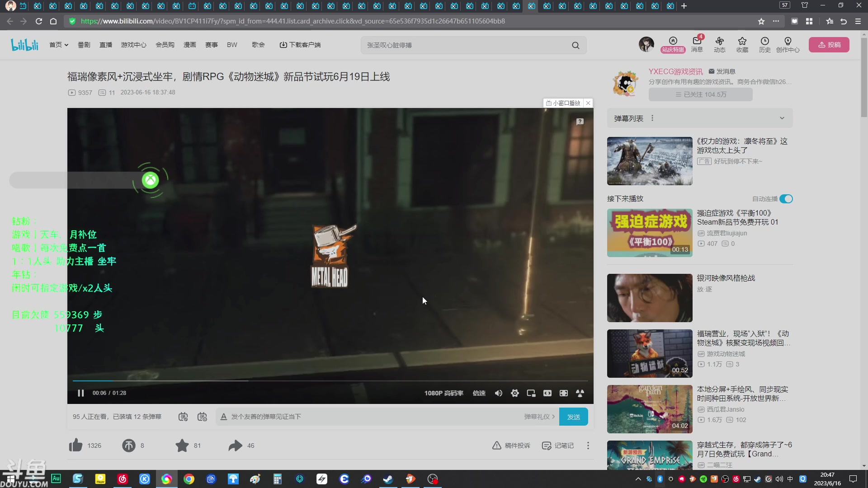Click the volume speaker icon in player
Viewport: 868px width, 488px height.
pos(498,393)
